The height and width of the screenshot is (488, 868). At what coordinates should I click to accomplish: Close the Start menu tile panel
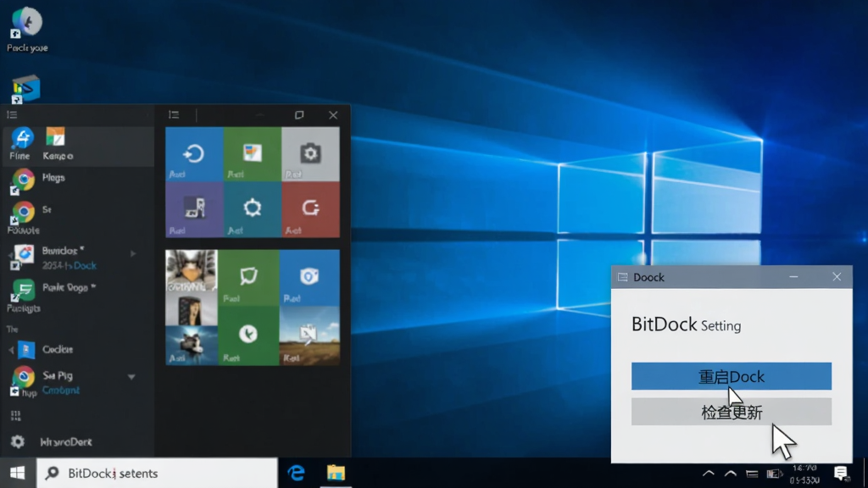click(x=332, y=114)
